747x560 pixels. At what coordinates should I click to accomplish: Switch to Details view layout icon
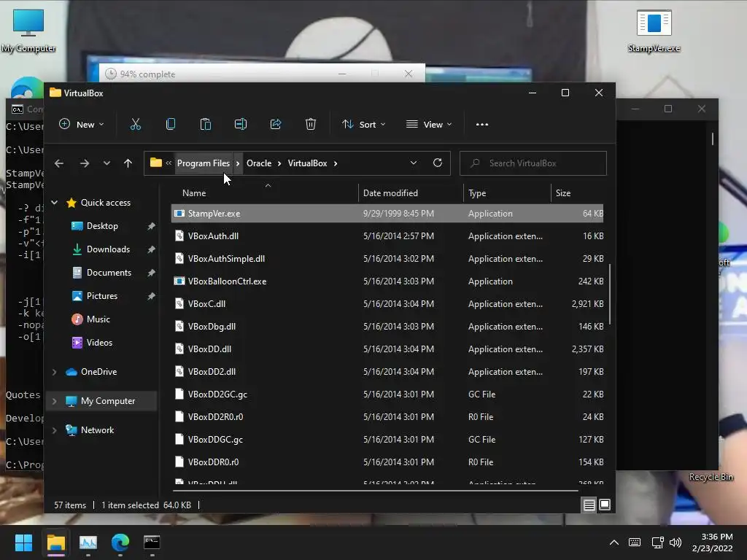pos(589,505)
